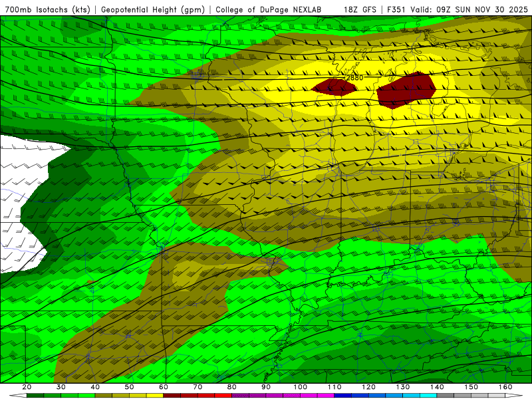Click 'Valid: 09Z SUN NOV 30 2025' text
The image size is (532, 399).
[469, 9]
